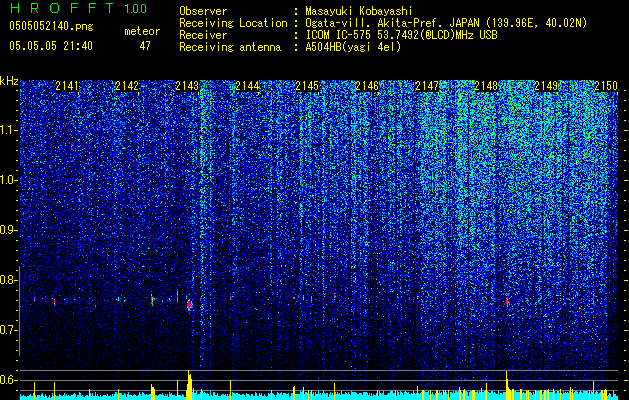The height and width of the screenshot is (400, 629).
Task: Click the 2146 time marker
Action: [x=367, y=85]
